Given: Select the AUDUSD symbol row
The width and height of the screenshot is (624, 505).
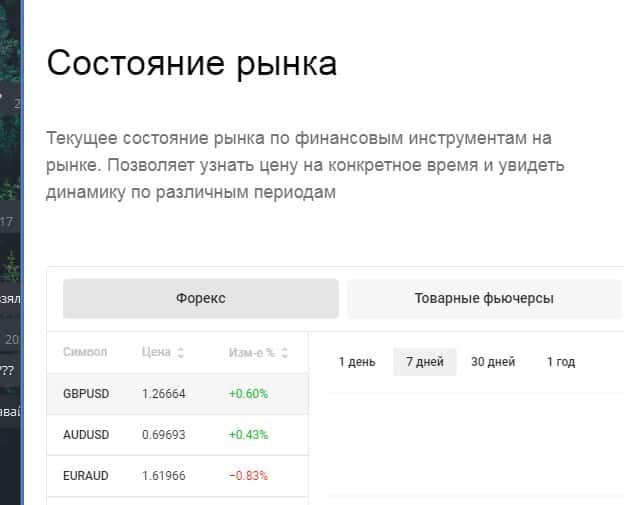Looking at the screenshot, I should pos(86,434).
